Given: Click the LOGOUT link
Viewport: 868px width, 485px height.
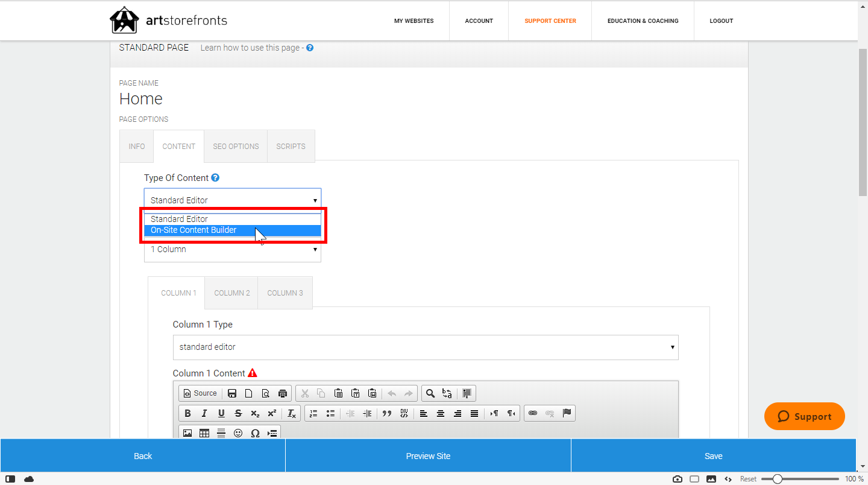Looking at the screenshot, I should pos(722,21).
